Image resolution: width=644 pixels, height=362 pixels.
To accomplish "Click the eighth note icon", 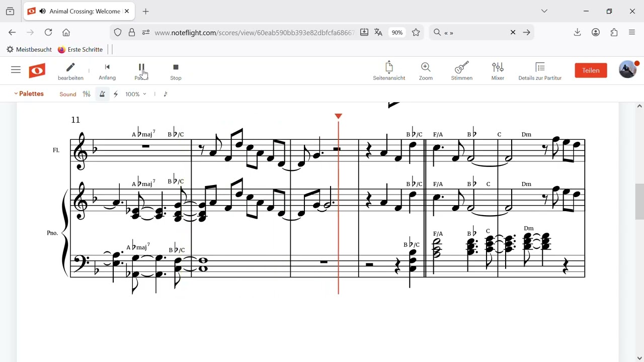I will (166, 94).
